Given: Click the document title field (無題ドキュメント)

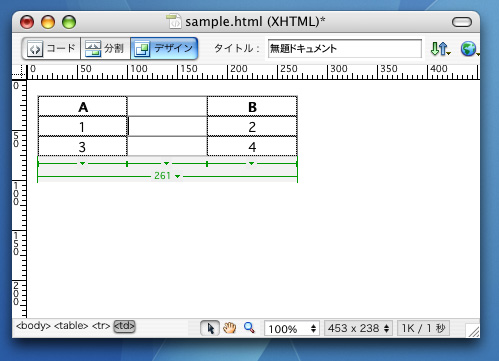Looking at the screenshot, I should coord(345,49).
